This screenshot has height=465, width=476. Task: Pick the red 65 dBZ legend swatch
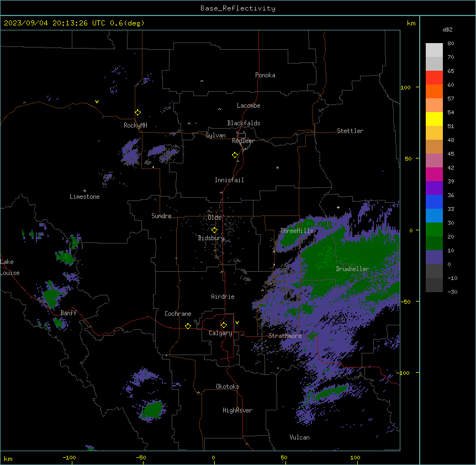pos(434,78)
